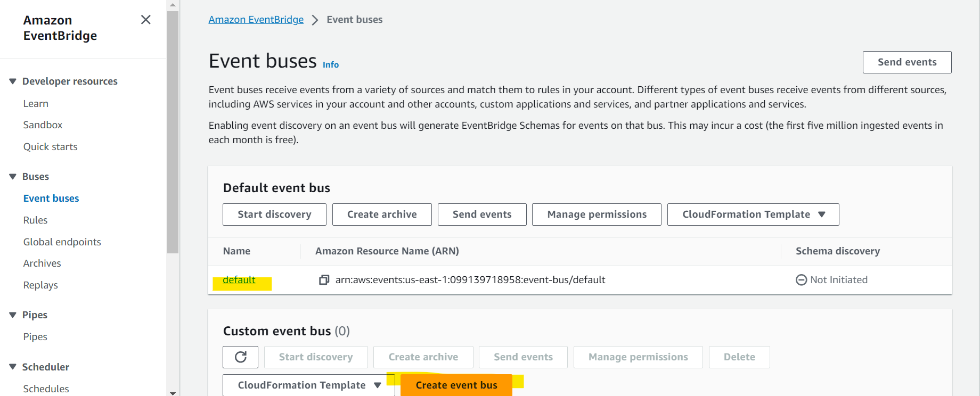Viewport: 980px width, 396px height.
Task: Click the Not Initiated status text
Action: [x=839, y=280]
